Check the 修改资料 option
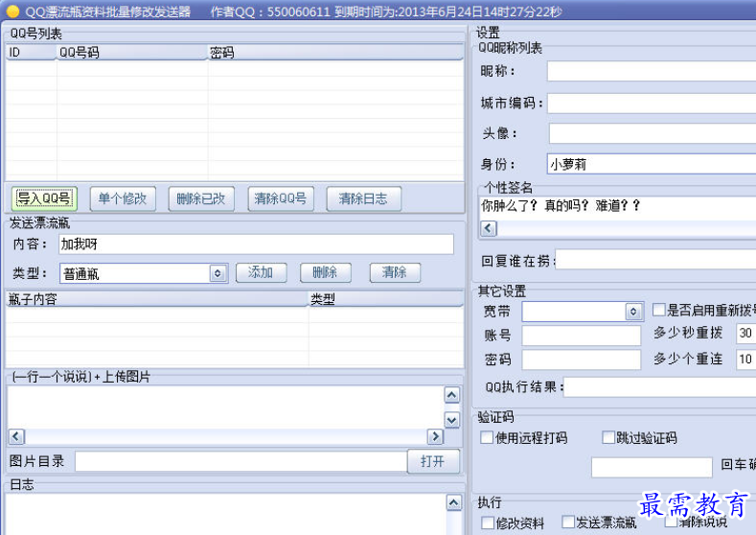The image size is (756, 535). pyautogui.click(x=488, y=523)
